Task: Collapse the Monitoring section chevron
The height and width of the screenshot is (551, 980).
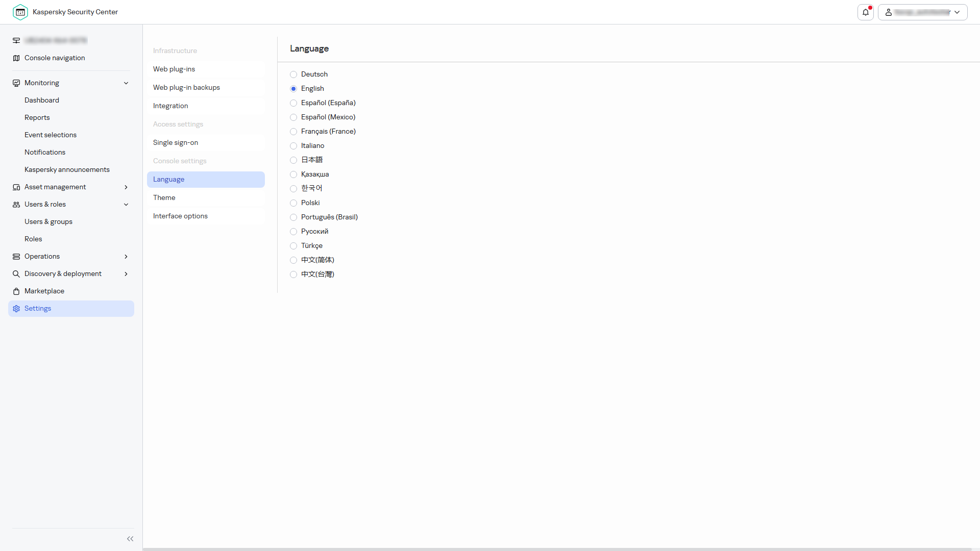Action: click(126, 83)
